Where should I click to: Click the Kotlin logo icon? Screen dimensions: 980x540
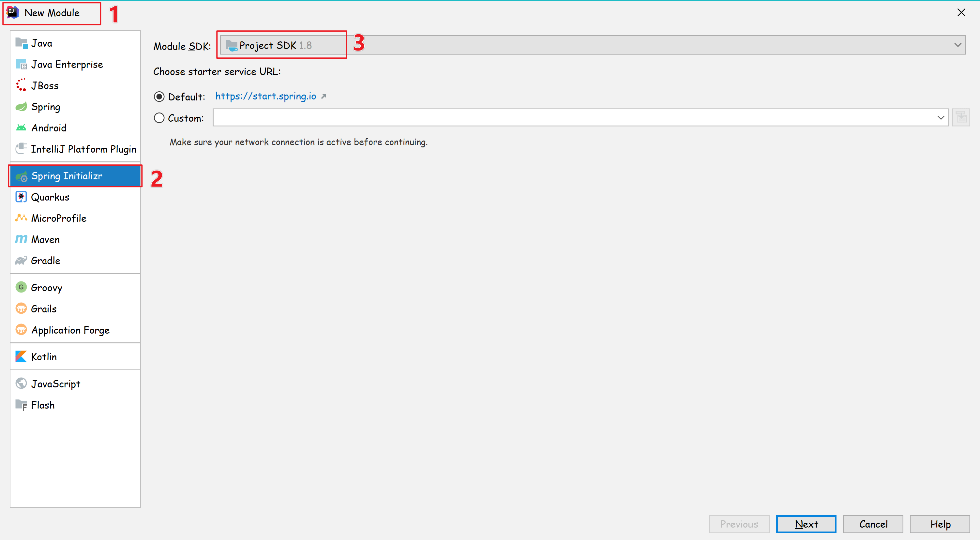coord(21,356)
